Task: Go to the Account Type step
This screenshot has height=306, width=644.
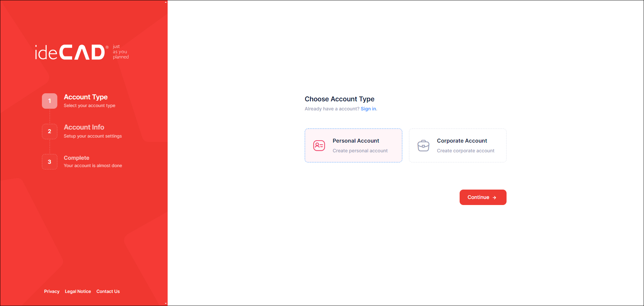Action: (85, 97)
